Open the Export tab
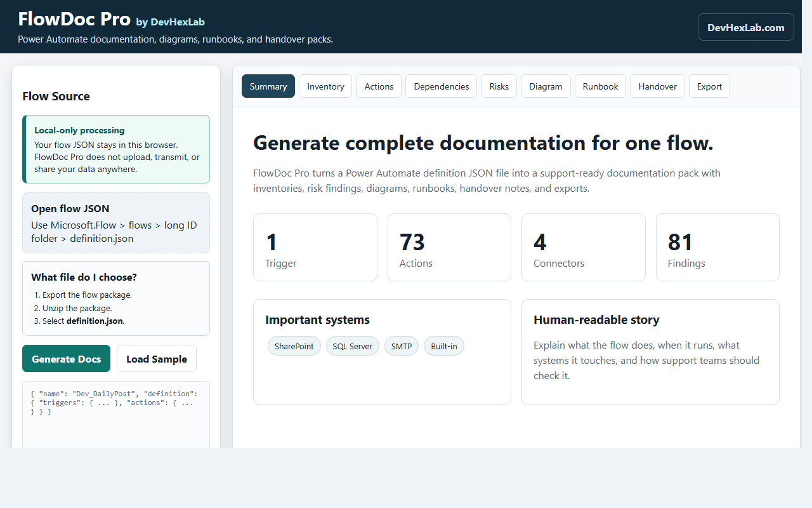This screenshot has width=812, height=508. click(x=709, y=86)
